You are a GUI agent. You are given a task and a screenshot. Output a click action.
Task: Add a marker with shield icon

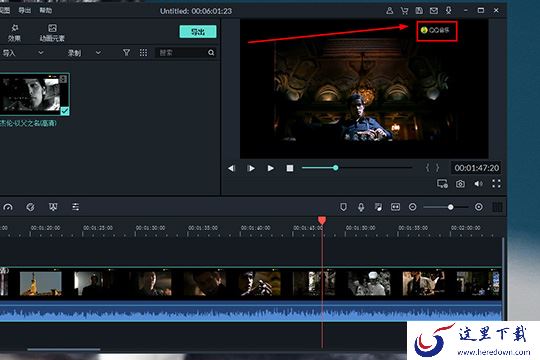pyautogui.click(x=343, y=207)
